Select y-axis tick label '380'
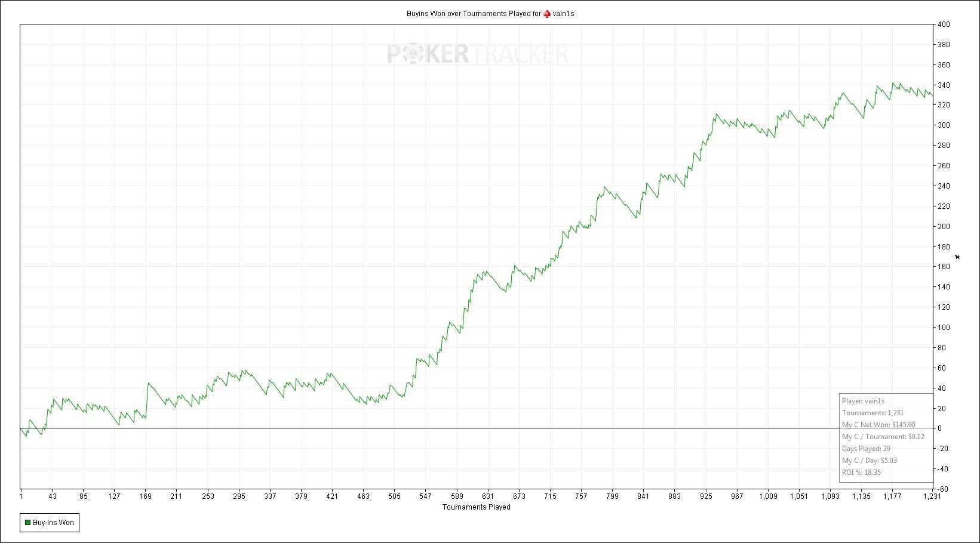 [x=944, y=45]
